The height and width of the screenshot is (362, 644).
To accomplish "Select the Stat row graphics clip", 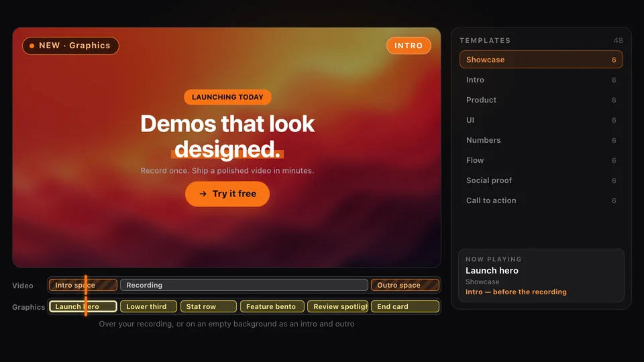I will (x=209, y=306).
